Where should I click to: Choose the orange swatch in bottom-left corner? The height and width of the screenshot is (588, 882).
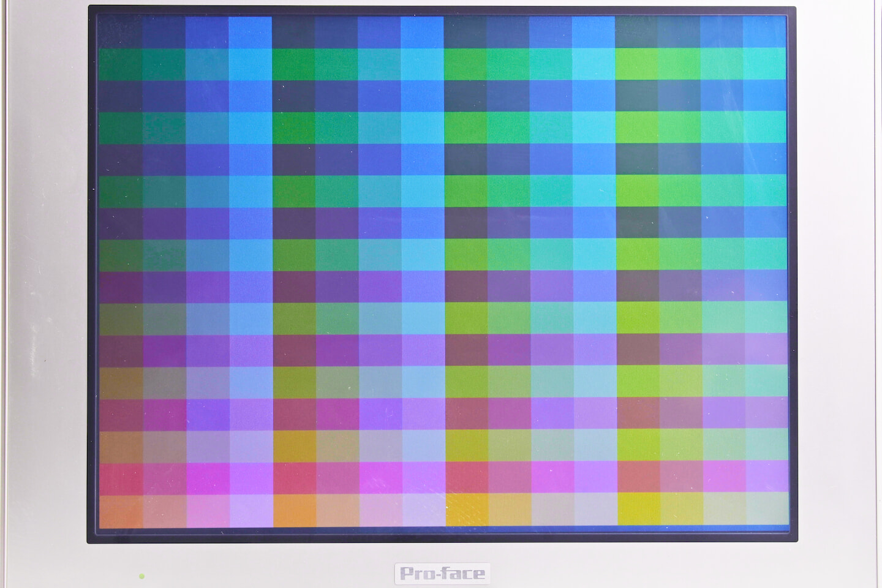pos(121,511)
